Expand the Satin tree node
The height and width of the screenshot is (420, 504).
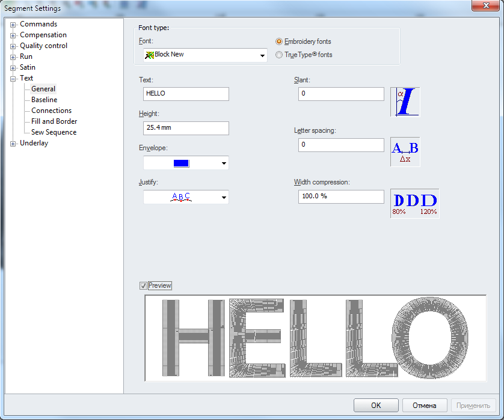pos(13,68)
